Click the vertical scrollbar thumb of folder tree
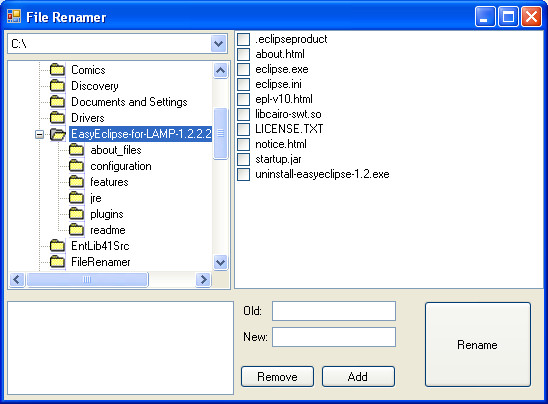548x404 pixels. click(x=221, y=134)
